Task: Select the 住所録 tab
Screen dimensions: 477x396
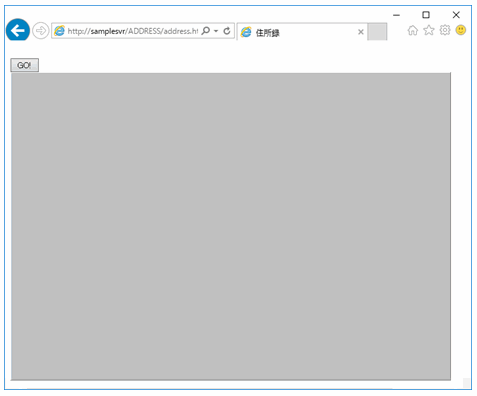Action: pos(302,32)
